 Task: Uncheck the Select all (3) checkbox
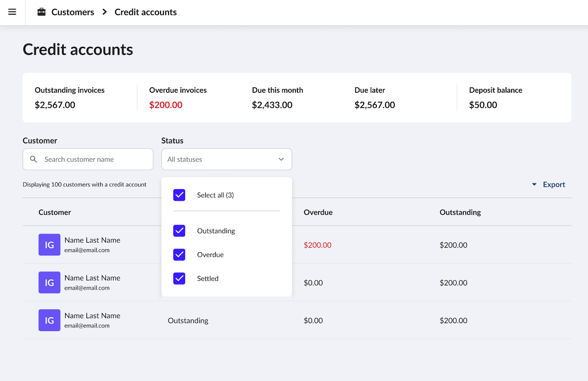(179, 195)
